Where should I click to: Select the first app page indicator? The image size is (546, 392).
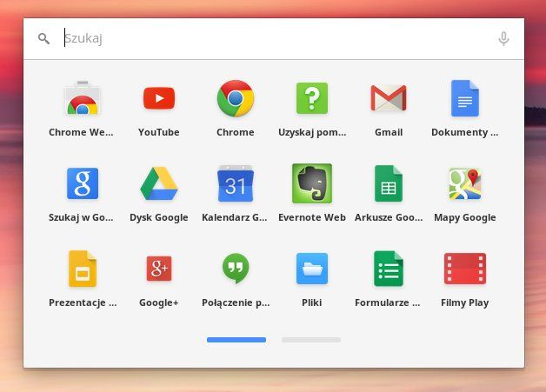tap(236, 340)
